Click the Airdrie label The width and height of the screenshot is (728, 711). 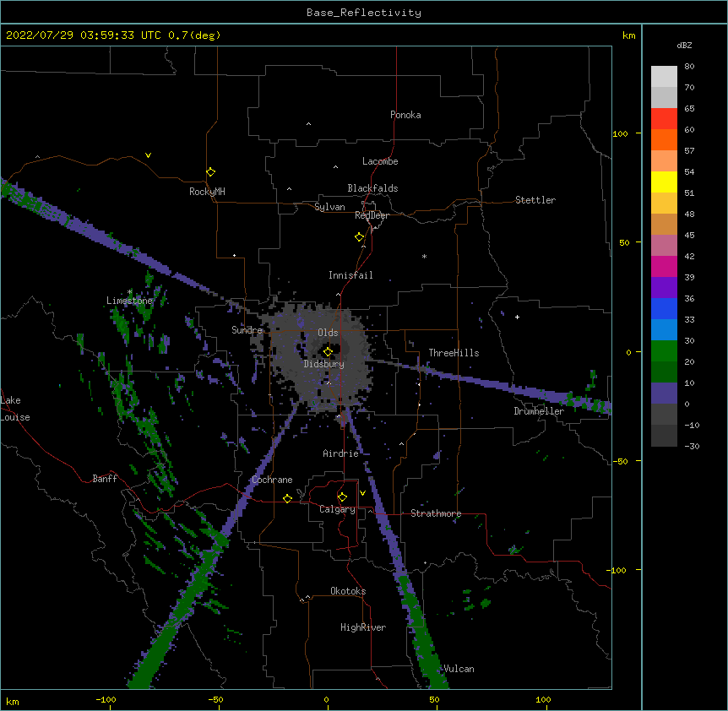click(341, 453)
